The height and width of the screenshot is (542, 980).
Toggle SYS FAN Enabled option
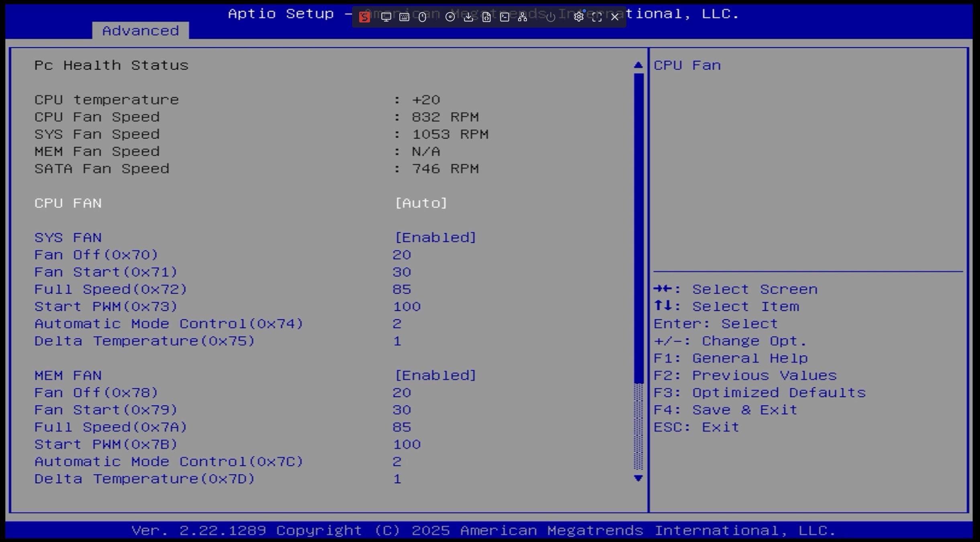435,238
